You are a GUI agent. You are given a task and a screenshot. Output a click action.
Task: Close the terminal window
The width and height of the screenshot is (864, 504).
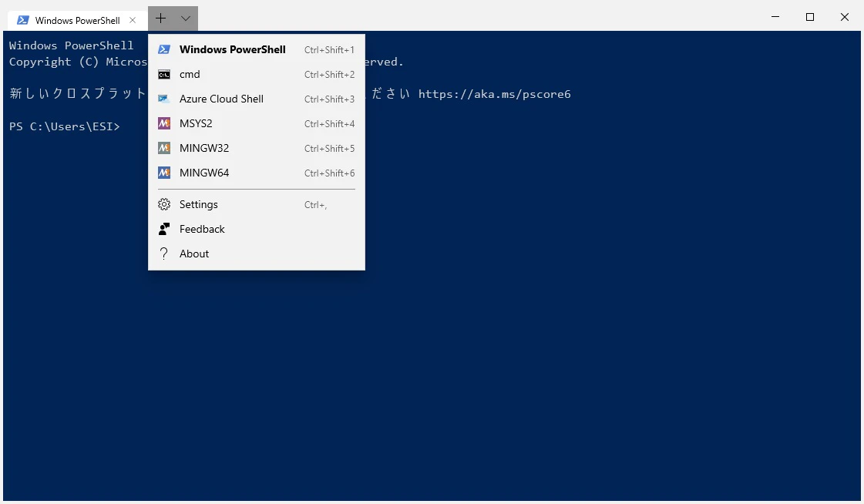(x=844, y=17)
